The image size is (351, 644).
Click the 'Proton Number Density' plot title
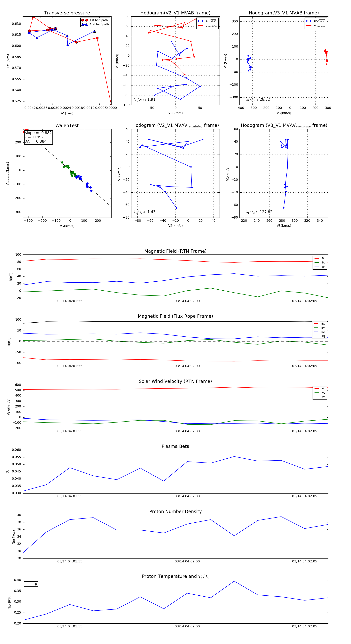point(175,511)
